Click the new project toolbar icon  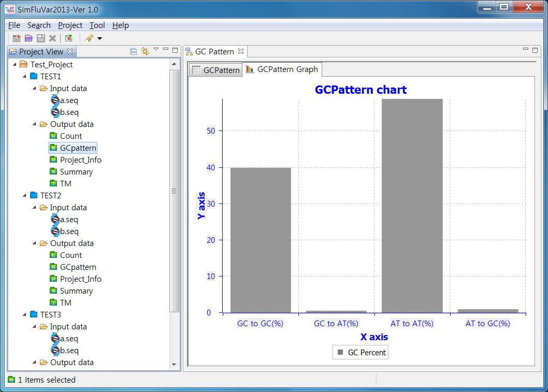17,38
